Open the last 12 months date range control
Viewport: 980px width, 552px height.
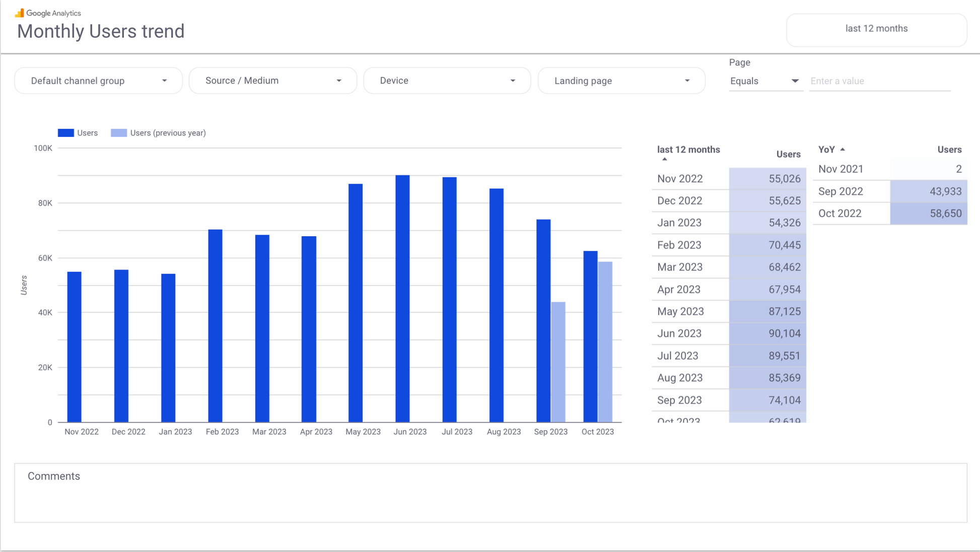[x=876, y=29]
